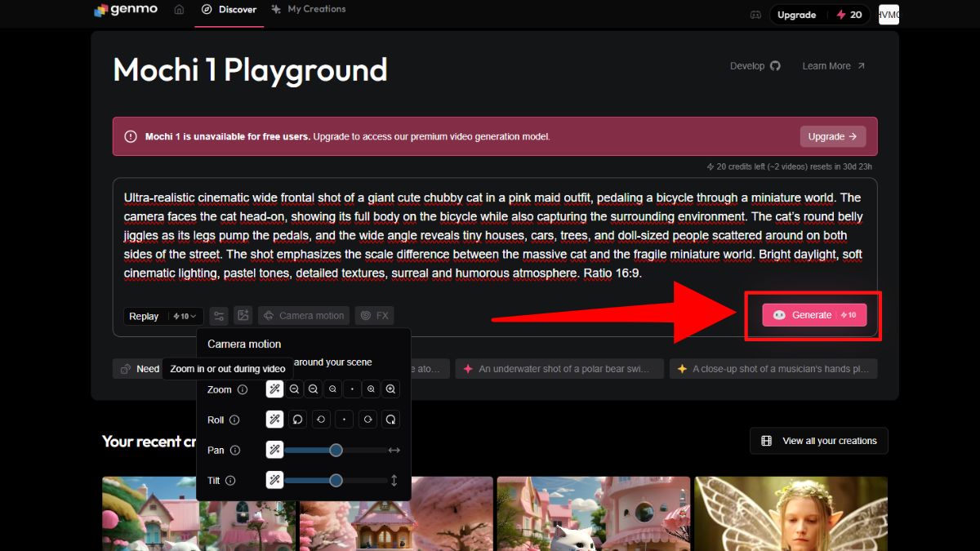Open the Replay model dropdown
This screenshot has height=551, width=980.
point(163,316)
